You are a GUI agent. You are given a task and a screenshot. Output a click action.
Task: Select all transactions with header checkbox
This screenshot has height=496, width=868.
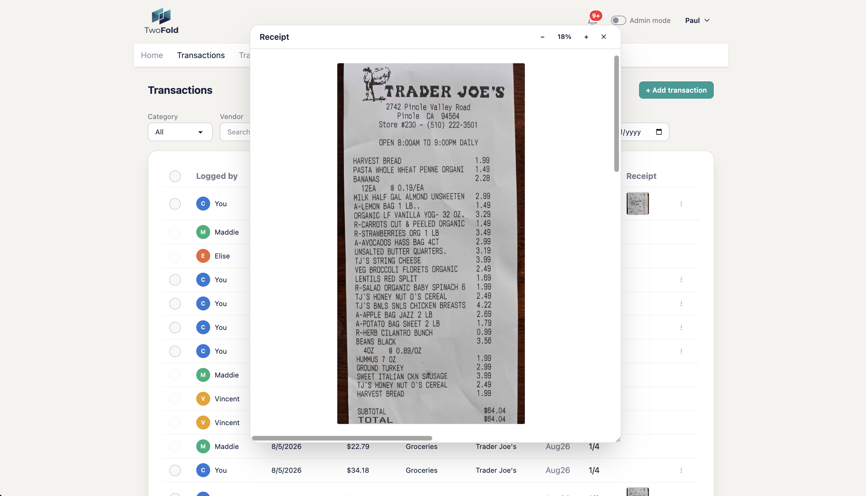click(175, 176)
